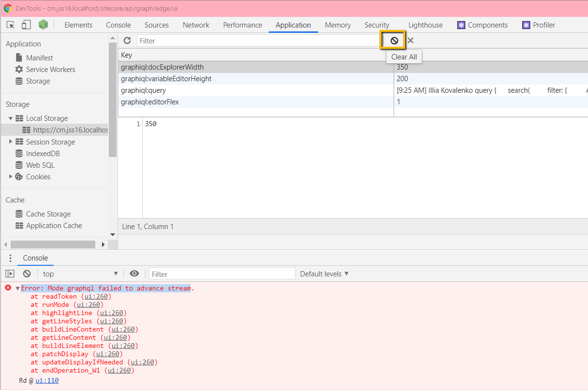Click the green Node.js DevTools icon
The image size is (588, 390).
[44, 25]
